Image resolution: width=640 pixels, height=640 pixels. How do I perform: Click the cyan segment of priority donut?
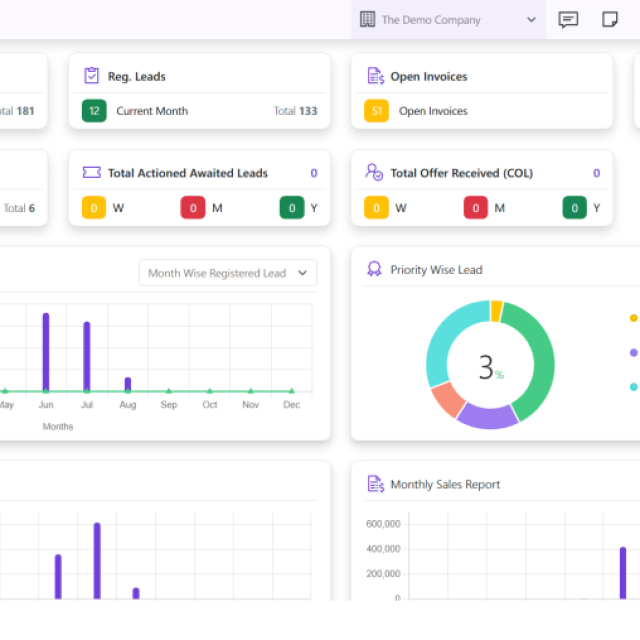[x=445, y=339]
